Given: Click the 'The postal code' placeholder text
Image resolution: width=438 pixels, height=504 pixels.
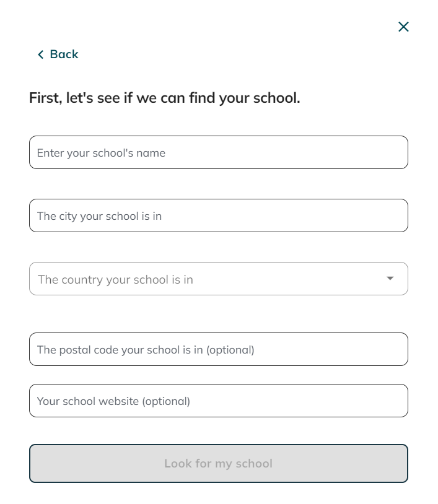Looking at the screenshot, I should (x=146, y=350).
